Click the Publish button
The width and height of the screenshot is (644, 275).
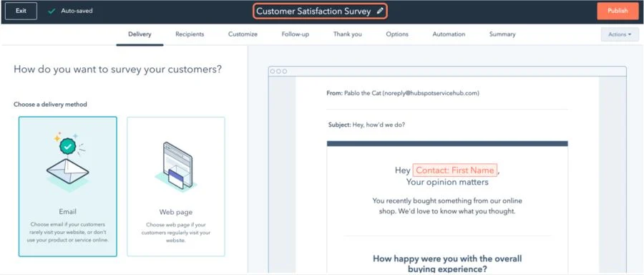tap(618, 11)
